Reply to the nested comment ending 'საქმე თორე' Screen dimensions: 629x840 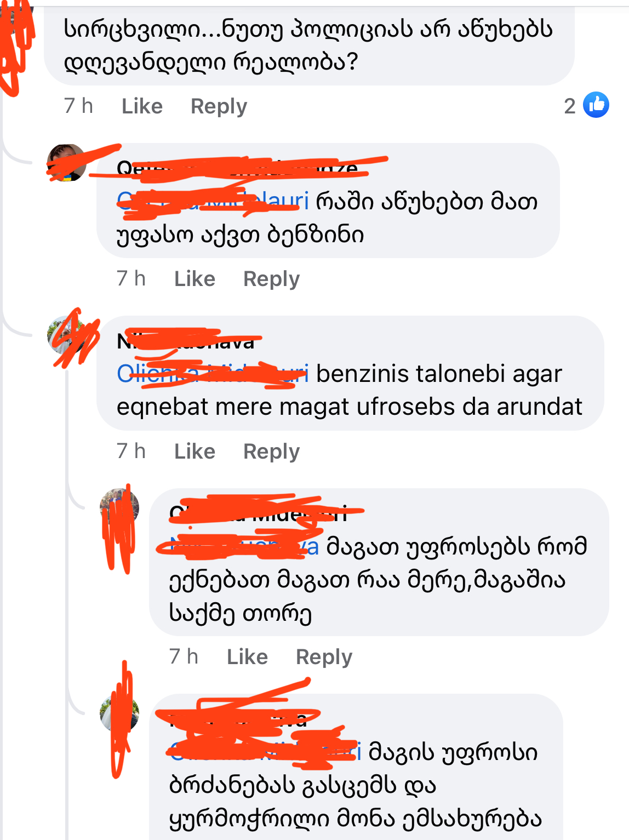pos(324,657)
